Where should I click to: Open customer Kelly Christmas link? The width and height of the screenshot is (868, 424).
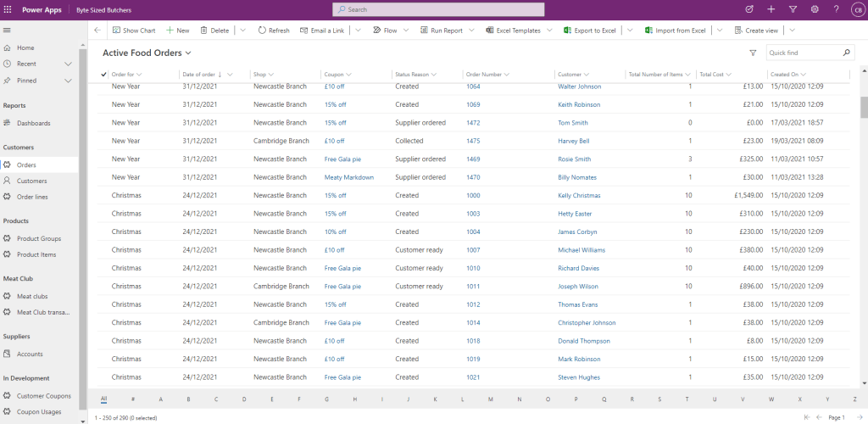(x=579, y=195)
